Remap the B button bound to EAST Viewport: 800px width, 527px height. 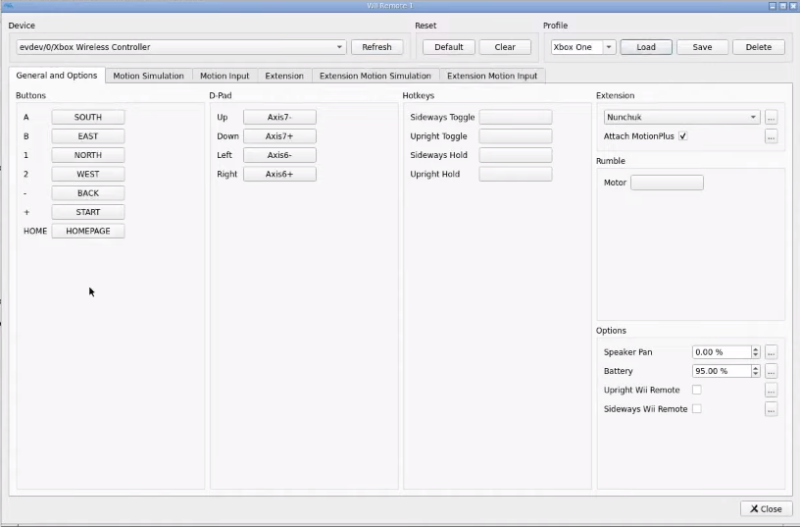point(88,136)
